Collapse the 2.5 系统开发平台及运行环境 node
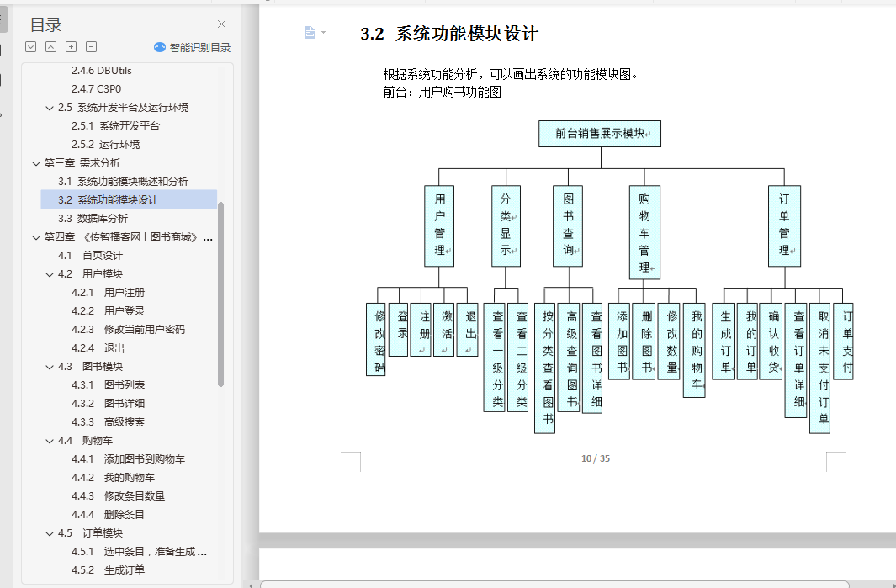This screenshot has width=896, height=588. [50, 108]
